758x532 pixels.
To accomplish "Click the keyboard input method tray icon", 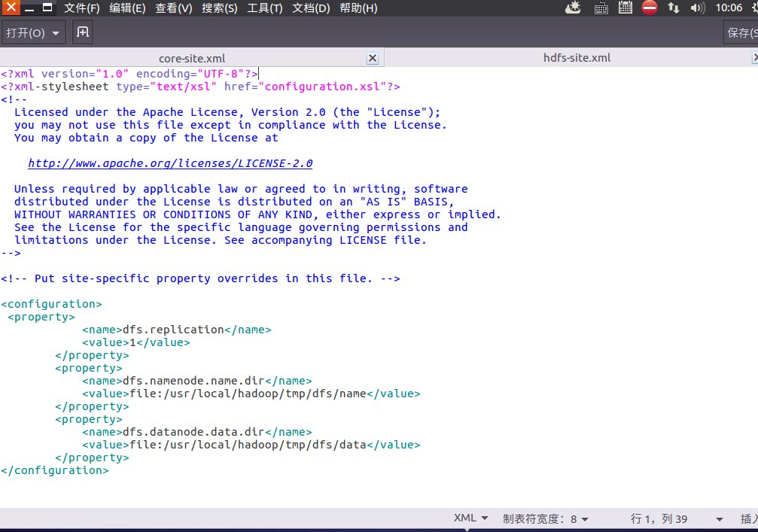I will pyautogui.click(x=601, y=8).
